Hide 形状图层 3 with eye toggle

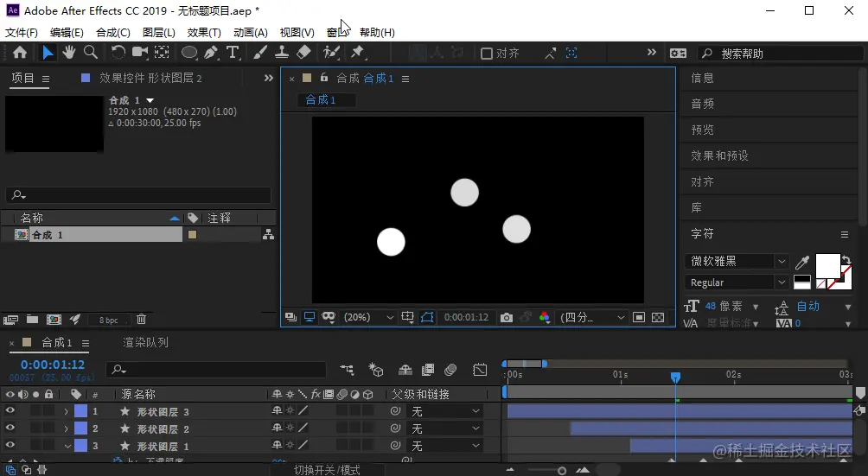[x=10, y=410]
